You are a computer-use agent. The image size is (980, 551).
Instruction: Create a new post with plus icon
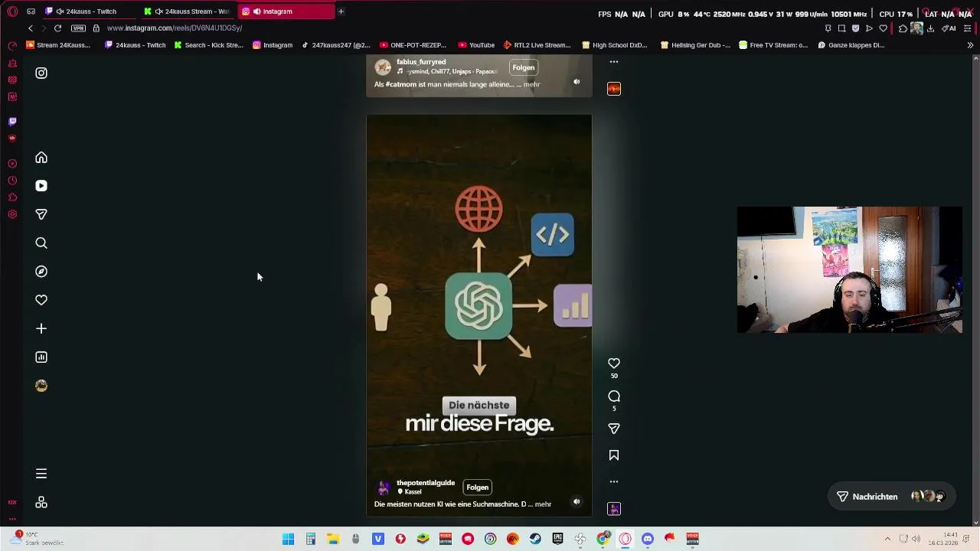41,329
